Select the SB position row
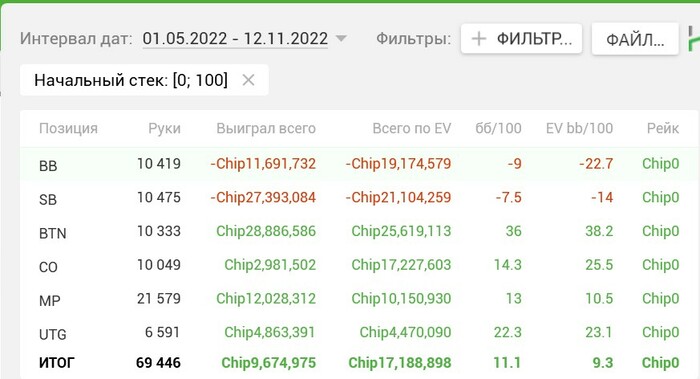 point(359,198)
